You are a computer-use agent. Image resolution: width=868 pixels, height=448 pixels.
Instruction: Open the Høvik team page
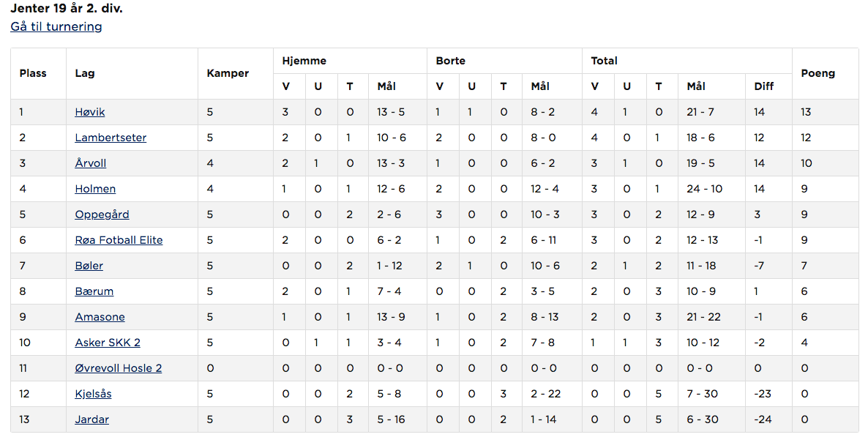(x=90, y=112)
